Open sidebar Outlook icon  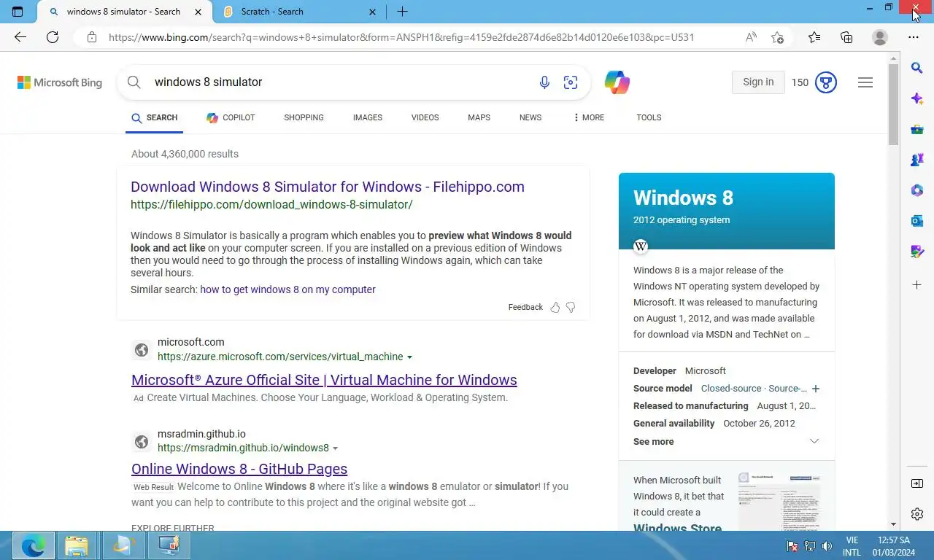[x=917, y=221]
